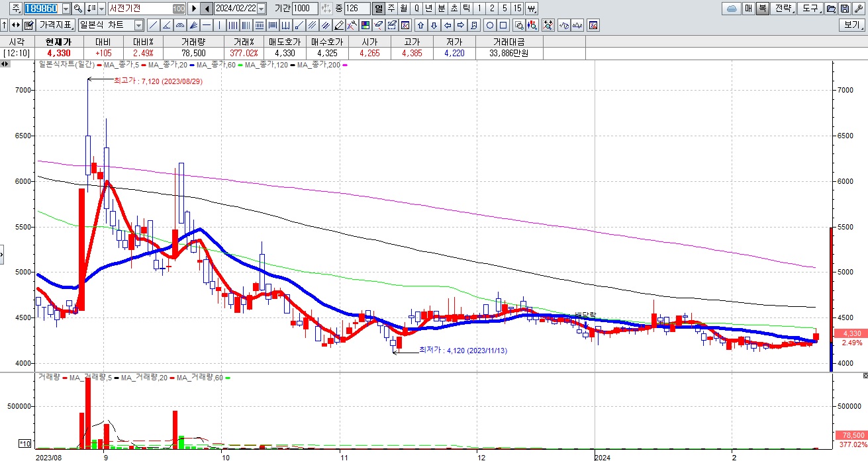Open the chart type 일본식 차트 dropdown
This screenshot has width=868, height=461.
coord(138,25)
